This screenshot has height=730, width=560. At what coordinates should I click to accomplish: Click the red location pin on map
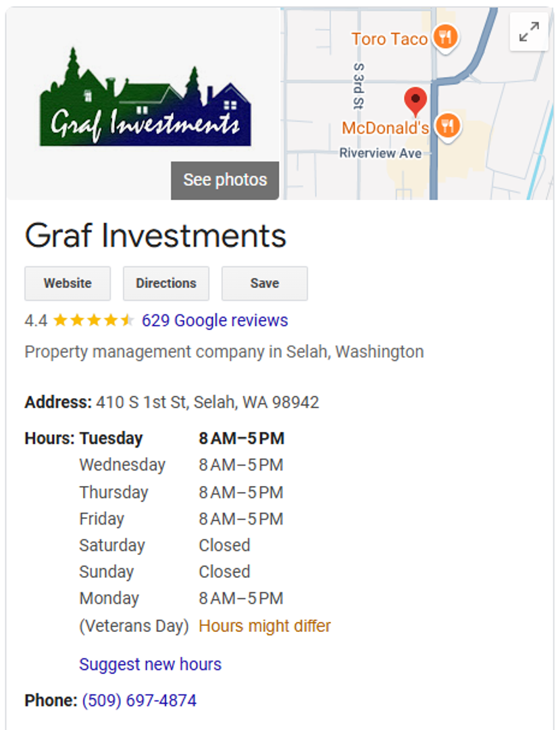point(415,101)
